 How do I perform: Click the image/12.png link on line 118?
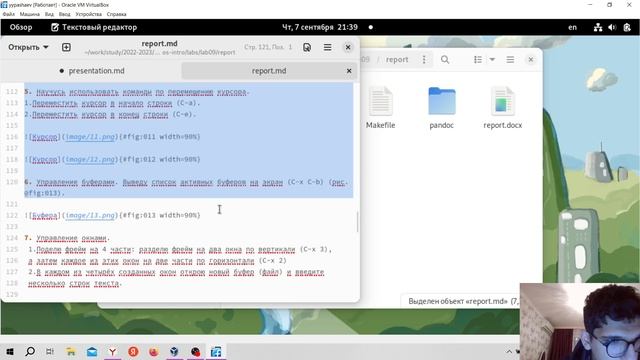click(x=90, y=159)
